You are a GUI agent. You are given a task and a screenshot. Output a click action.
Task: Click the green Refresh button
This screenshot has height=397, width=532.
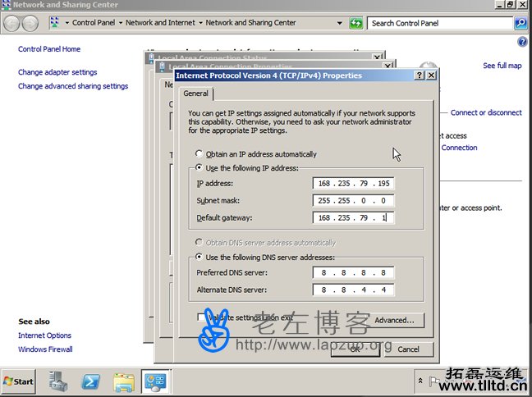pyautogui.click(x=356, y=23)
